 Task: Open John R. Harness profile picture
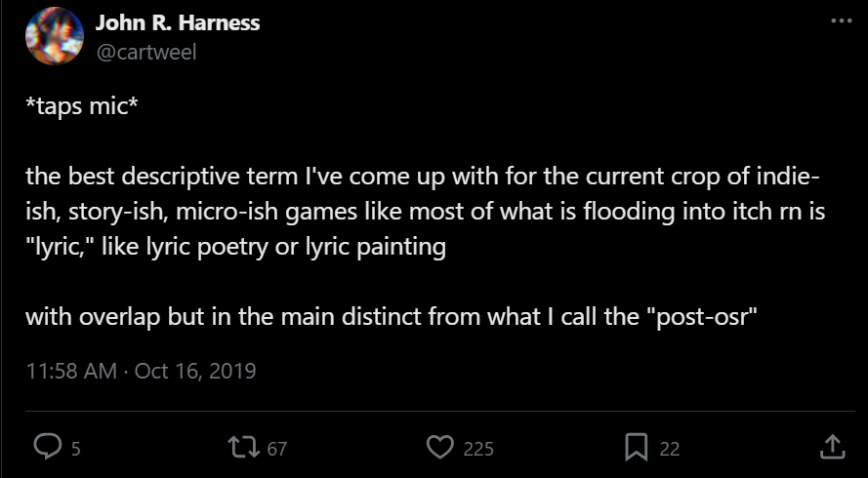click(x=54, y=36)
